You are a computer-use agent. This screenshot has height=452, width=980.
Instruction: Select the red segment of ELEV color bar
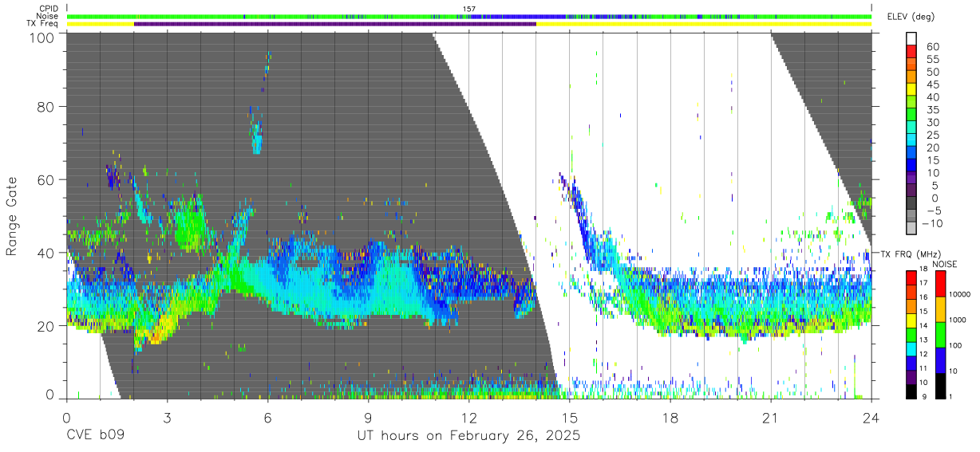point(911,51)
